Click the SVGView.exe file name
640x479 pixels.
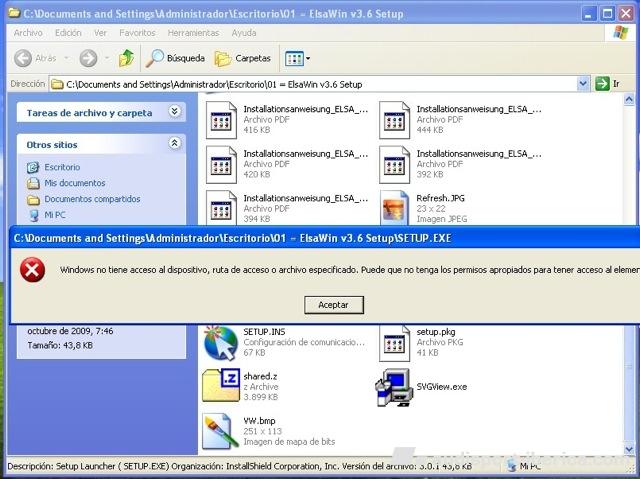coord(442,387)
